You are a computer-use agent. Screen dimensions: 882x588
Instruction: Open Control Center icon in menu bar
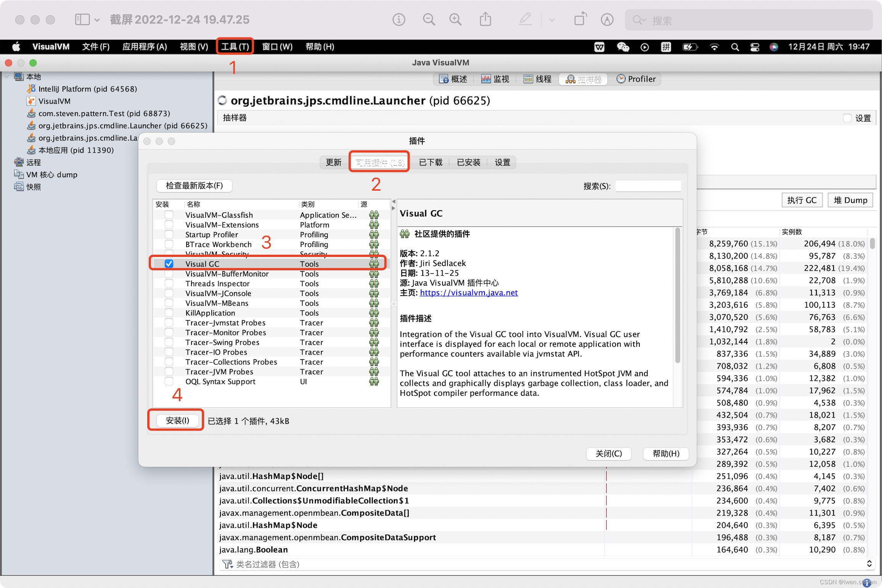[755, 47]
